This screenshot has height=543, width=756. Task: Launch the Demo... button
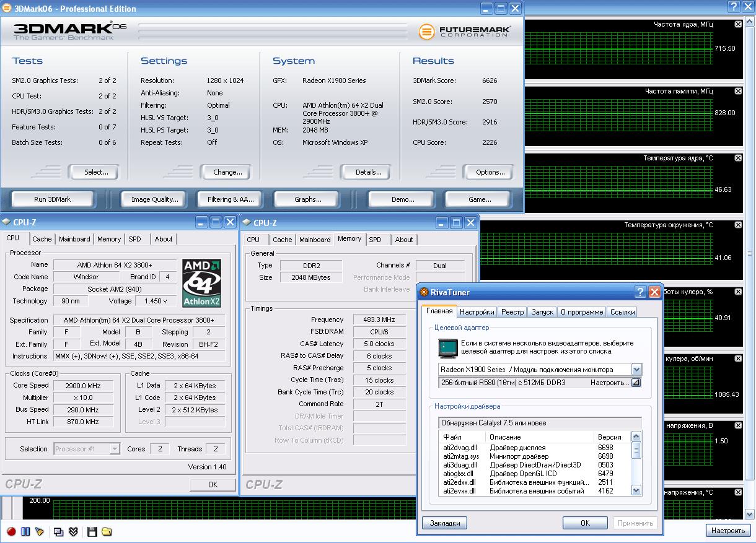pyautogui.click(x=403, y=199)
